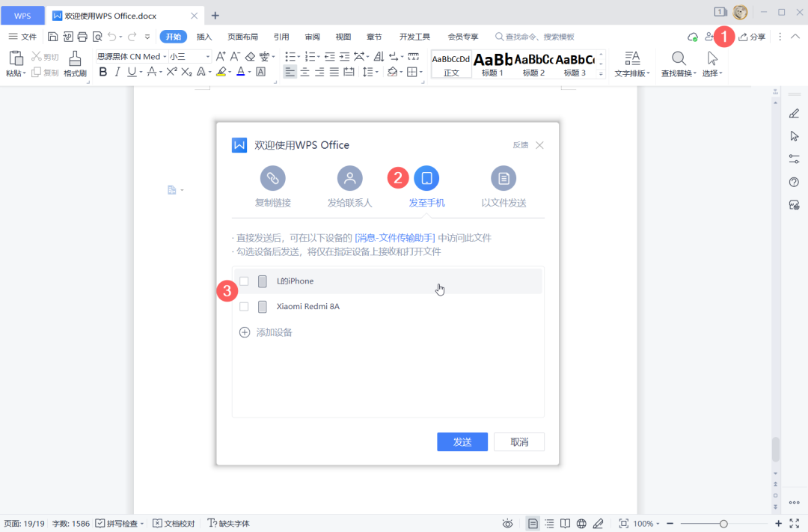The height and width of the screenshot is (532, 808).
Task: Click the Copy Link icon in dialog
Action: tap(272, 178)
